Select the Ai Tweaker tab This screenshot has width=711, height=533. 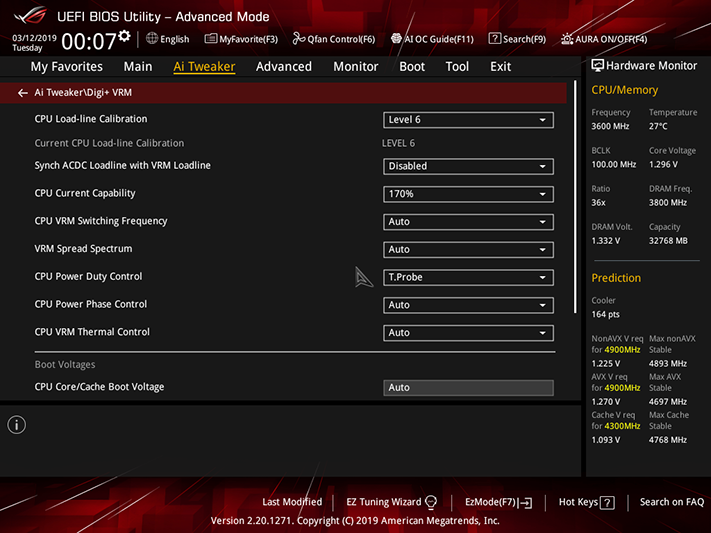(204, 67)
